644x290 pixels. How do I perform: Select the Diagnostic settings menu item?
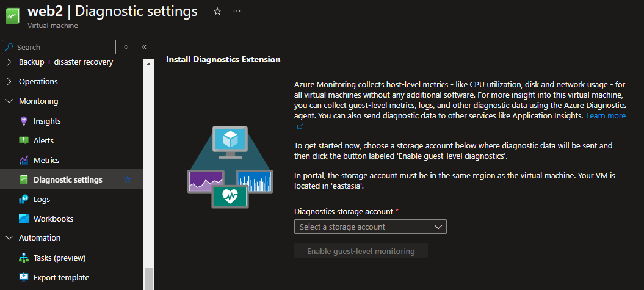tap(71, 180)
